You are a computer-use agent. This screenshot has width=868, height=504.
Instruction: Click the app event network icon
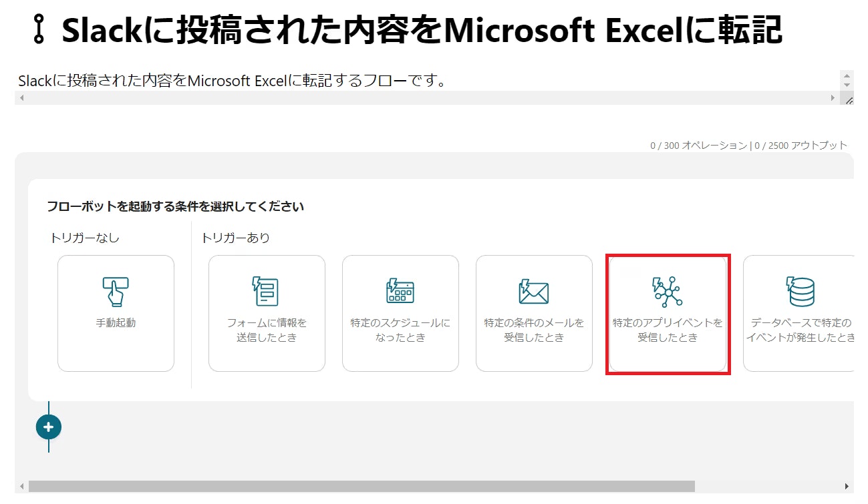click(668, 292)
